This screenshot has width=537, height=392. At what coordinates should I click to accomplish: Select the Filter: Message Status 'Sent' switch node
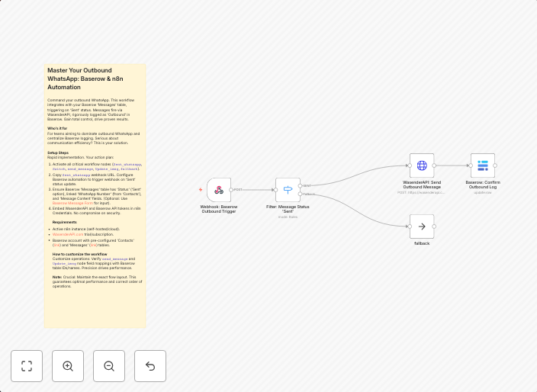point(288,190)
